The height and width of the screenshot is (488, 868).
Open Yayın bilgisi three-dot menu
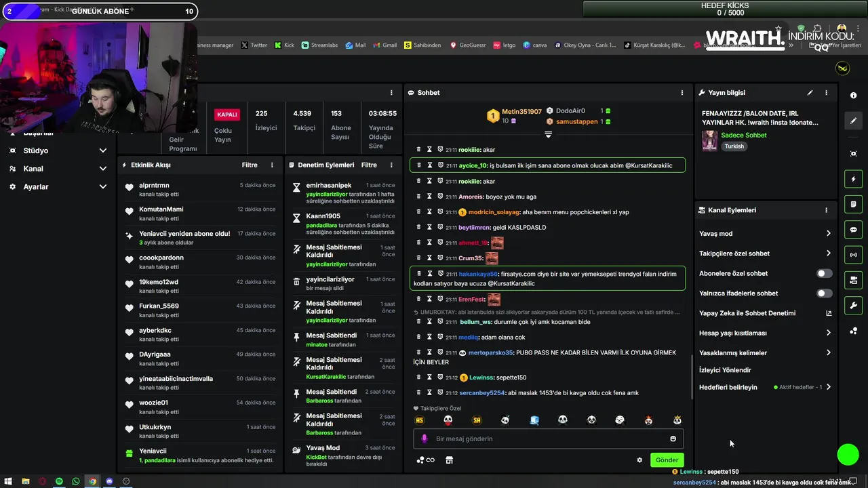pos(826,93)
